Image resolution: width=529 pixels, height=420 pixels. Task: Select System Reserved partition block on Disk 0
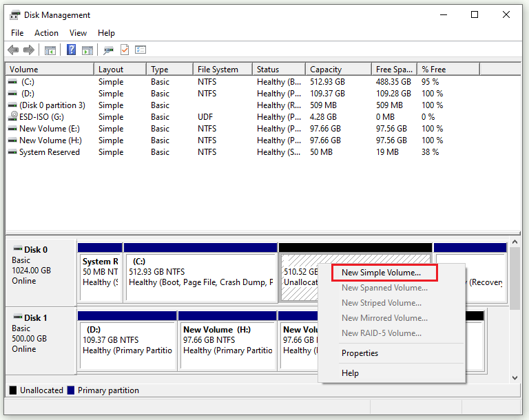click(100, 273)
